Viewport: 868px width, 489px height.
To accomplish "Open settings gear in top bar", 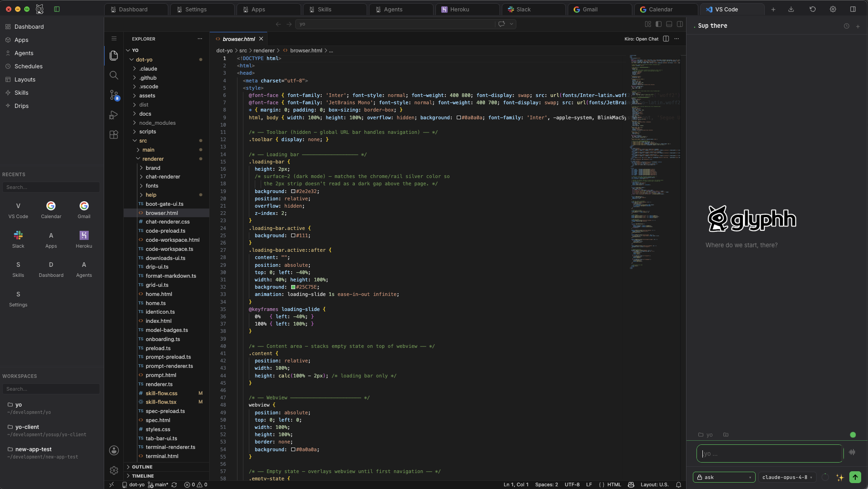I will tap(833, 9).
